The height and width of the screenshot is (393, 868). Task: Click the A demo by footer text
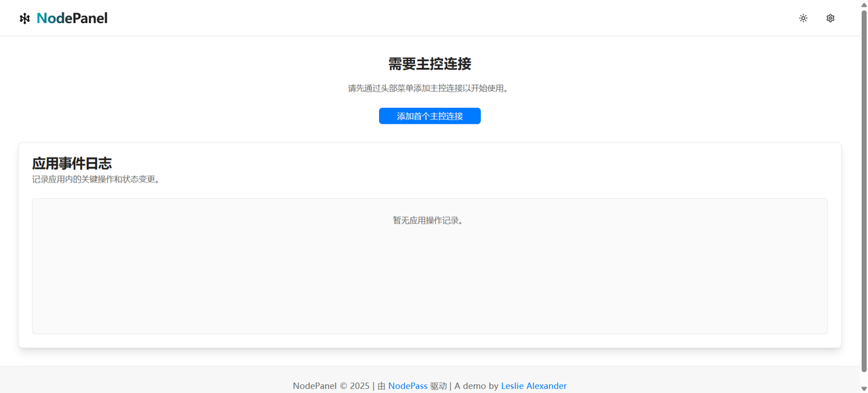477,386
